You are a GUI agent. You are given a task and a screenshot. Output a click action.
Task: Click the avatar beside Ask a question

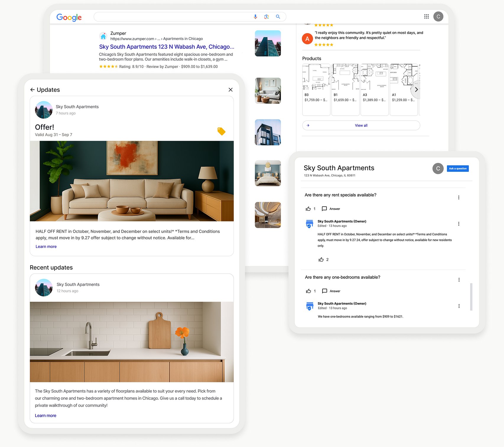coord(438,169)
